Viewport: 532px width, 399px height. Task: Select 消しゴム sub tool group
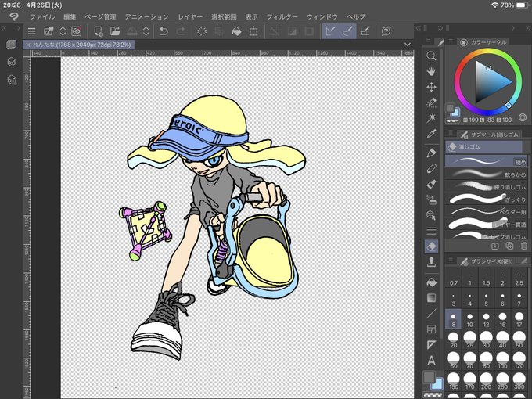click(483, 147)
